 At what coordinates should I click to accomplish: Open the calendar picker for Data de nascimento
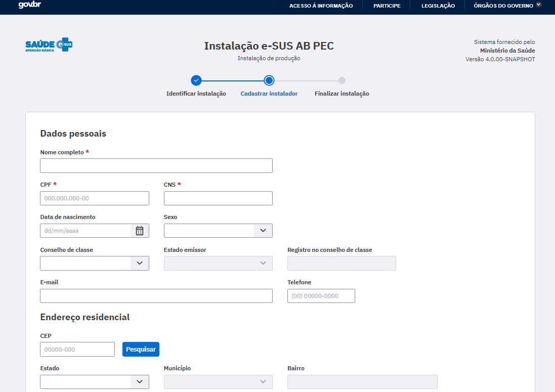point(140,231)
